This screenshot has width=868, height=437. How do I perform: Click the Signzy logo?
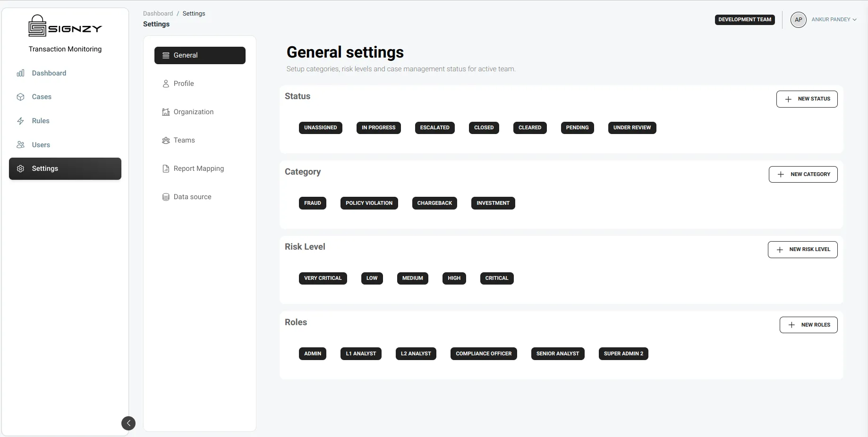(x=65, y=26)
